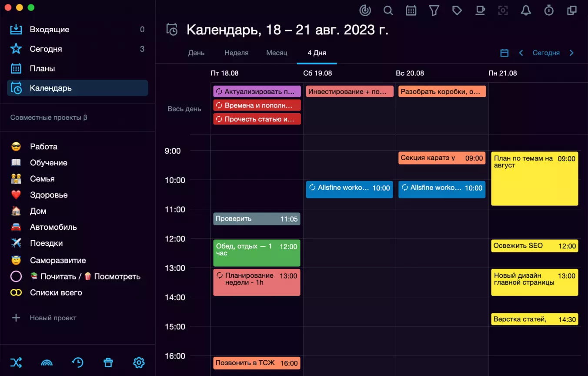Click the stopwatch timer icon
The image size is (588, 376).
549,10
